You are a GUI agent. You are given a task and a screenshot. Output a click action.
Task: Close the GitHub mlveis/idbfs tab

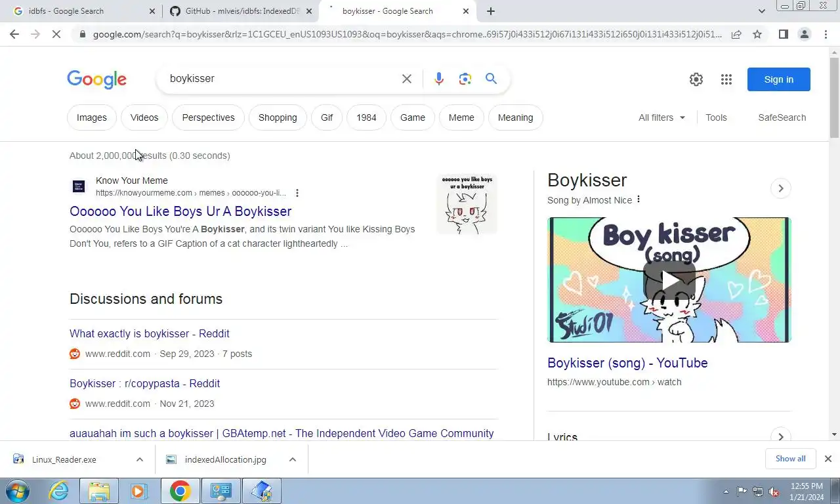[309, 11]
